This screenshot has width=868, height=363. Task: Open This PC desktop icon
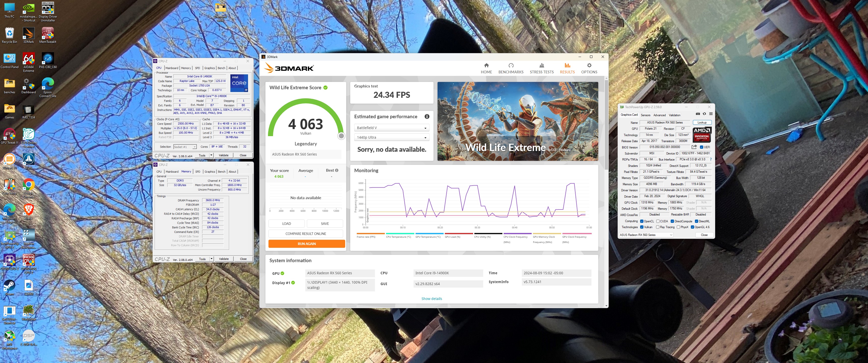pyautogui.click(x=9, y=10)
